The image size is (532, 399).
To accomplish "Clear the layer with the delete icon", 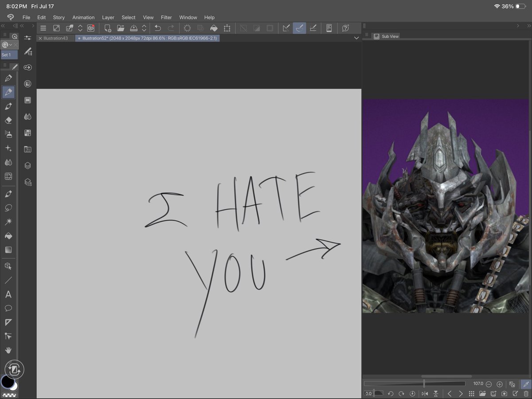I will pos(187,28).
